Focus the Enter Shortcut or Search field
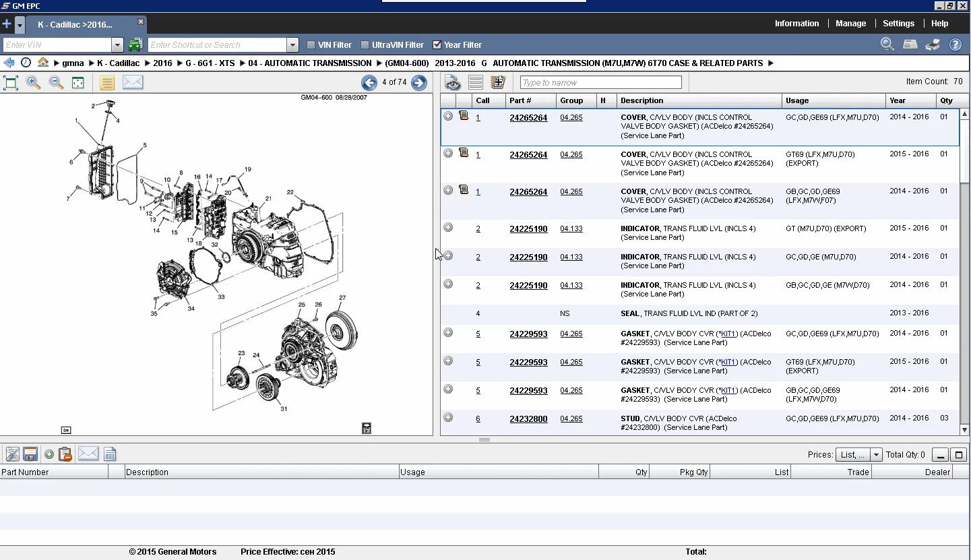The height and width of the screenshot is (560, 971). 217,45
